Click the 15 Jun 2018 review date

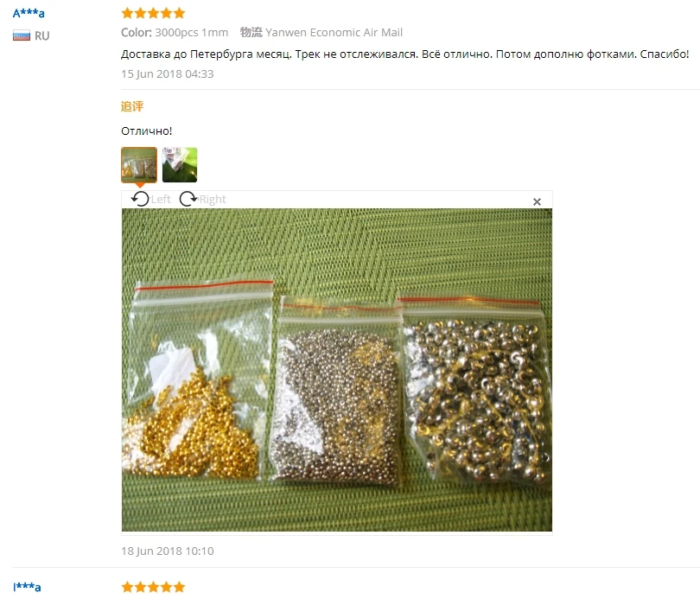pyautogui.click(x=168, y=73)
